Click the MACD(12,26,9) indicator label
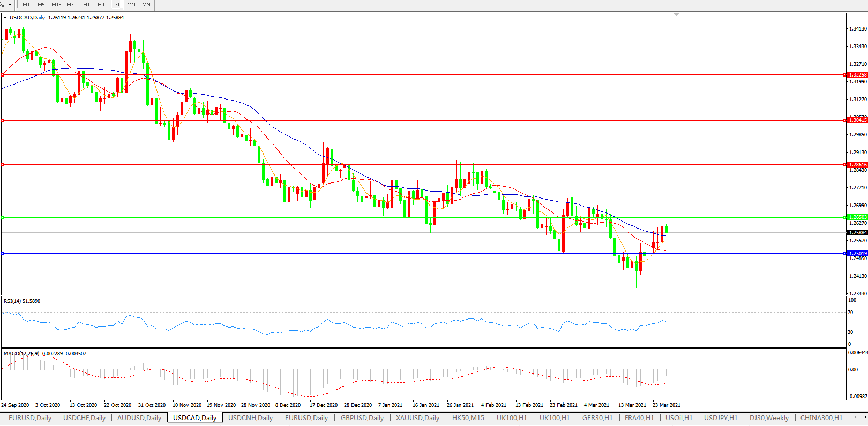 point(21,354)
